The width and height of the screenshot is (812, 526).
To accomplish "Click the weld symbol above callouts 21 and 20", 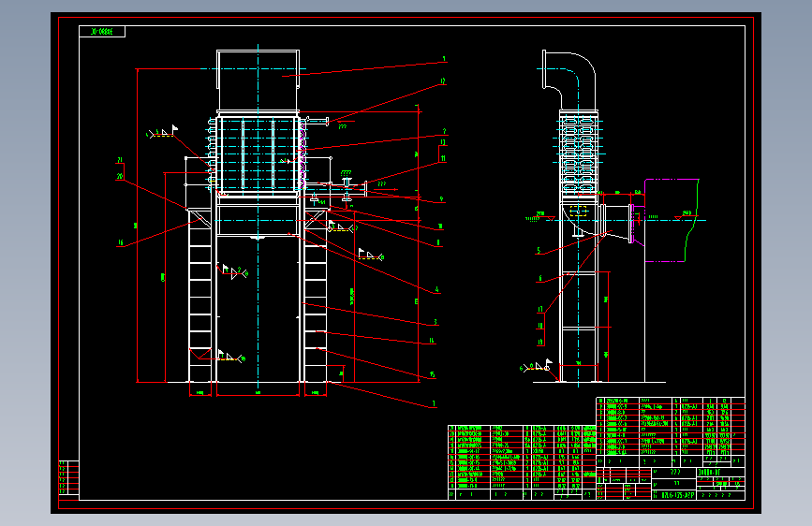I will (162, 131).
